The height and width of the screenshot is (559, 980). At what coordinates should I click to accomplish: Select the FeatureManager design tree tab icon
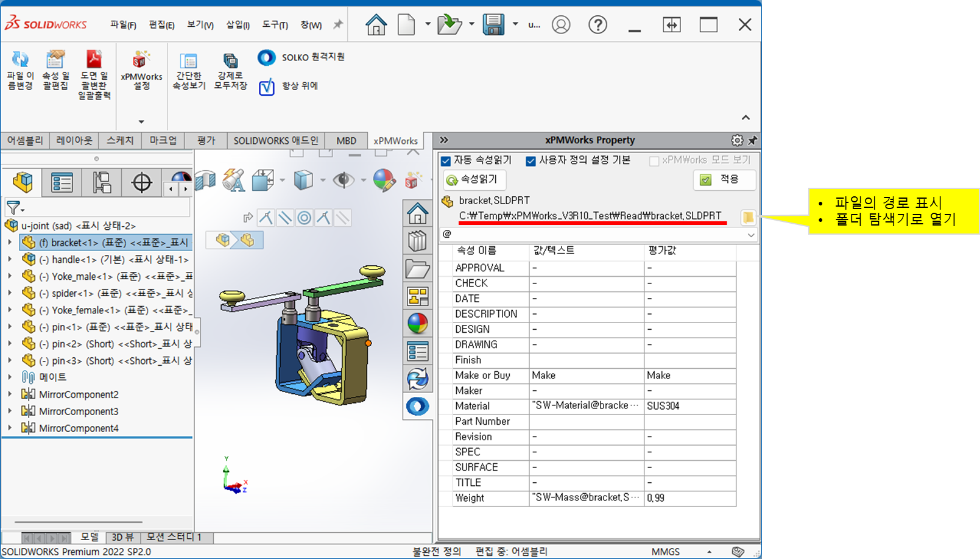coord(23,182)
